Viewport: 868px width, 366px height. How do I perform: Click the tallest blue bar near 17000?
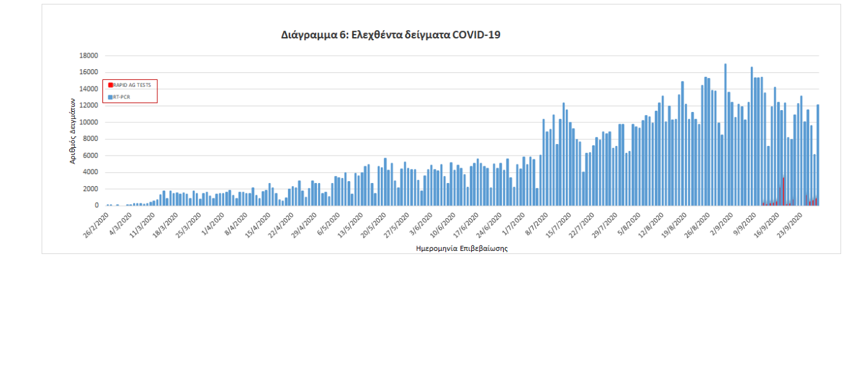point(725,134)
